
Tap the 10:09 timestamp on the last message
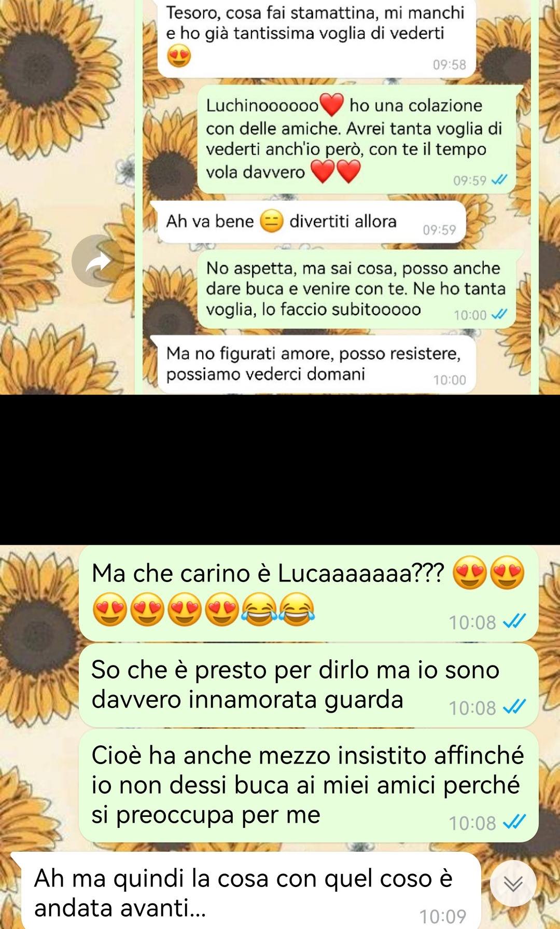tap(442, 917)
